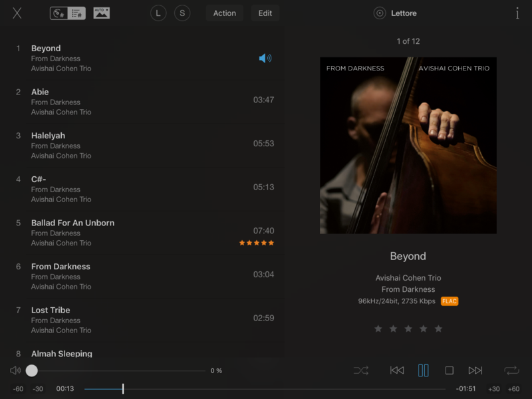Jump forward with the +30 button

click(494, 389)
